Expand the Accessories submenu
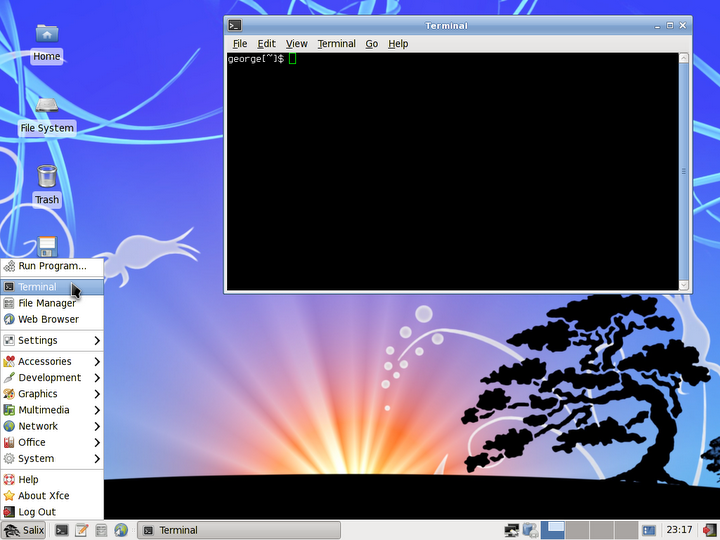The image size is (720, 540). (52, 361)
